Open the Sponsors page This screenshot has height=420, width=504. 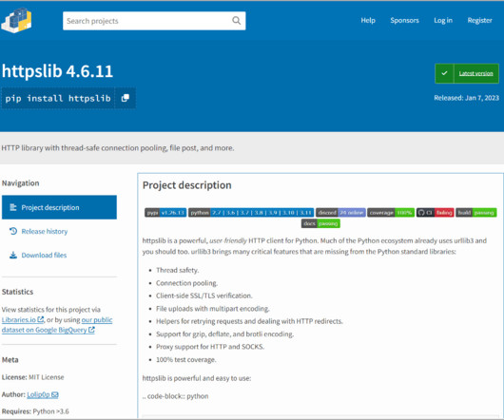click(x=405, y=21)
